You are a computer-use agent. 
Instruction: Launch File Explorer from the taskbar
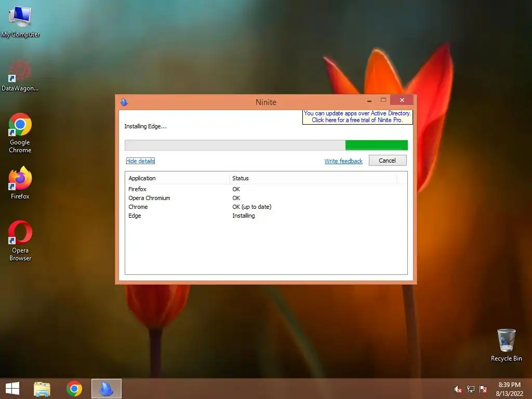(42, 389)
